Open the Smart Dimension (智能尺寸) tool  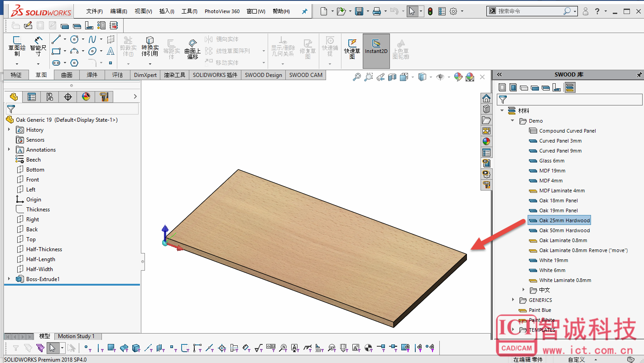[x=38, y=46]
